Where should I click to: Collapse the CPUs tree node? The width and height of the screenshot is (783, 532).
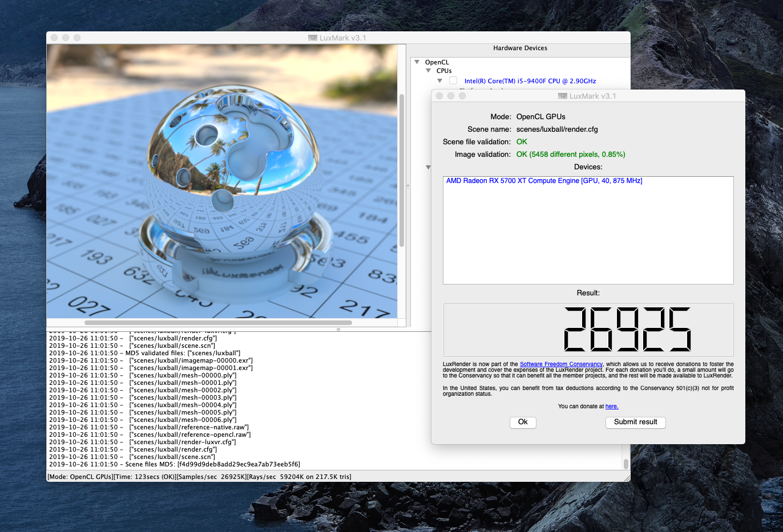click(429, 71)
